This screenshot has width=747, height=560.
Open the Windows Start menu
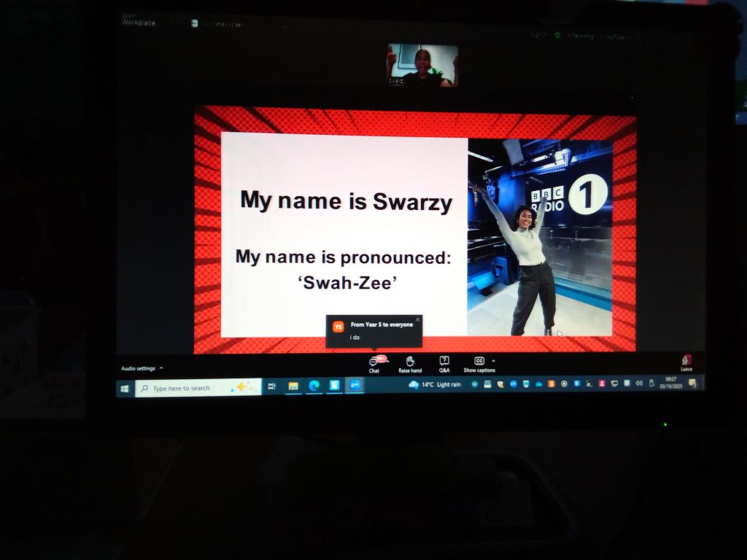click(x=125, y=388)
